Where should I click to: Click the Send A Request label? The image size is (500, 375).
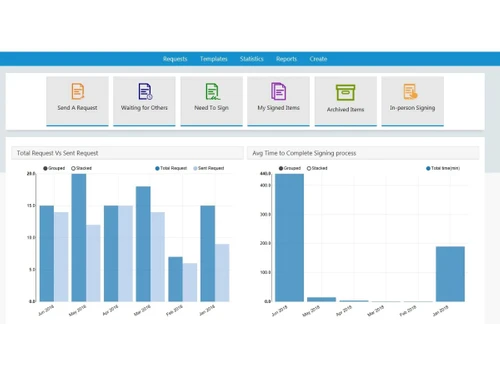77,108
